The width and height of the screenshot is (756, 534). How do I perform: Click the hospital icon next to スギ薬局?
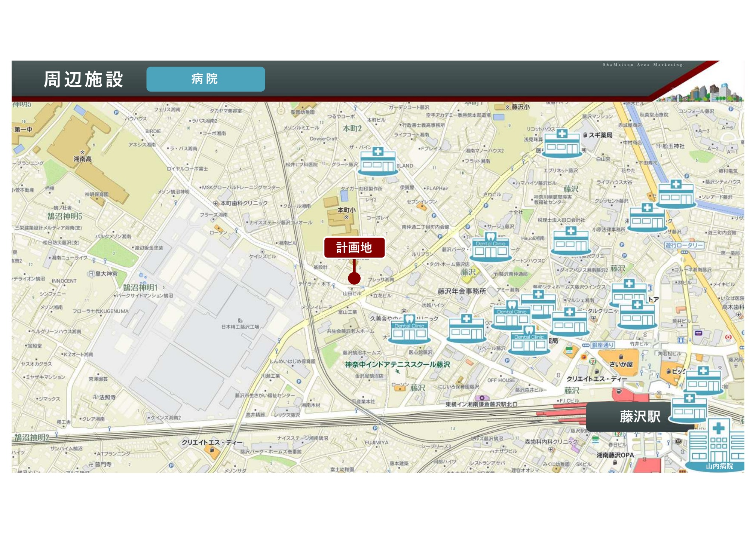562,143
